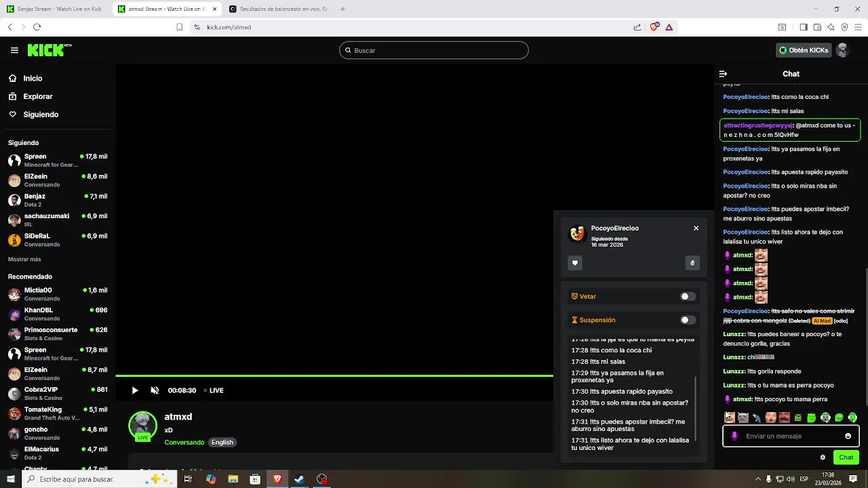Open the Kick hamburger sidebar menu
868x488 pixels.
click(x=14, y=50)
